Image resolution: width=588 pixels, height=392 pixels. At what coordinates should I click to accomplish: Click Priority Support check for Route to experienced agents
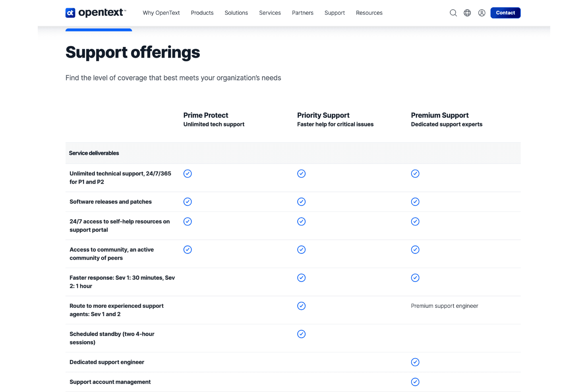pos(302,306)
